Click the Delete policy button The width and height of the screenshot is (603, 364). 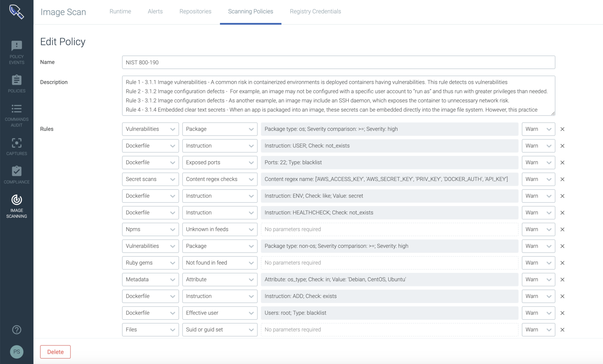pyautogui.click(x=55, y=352)
